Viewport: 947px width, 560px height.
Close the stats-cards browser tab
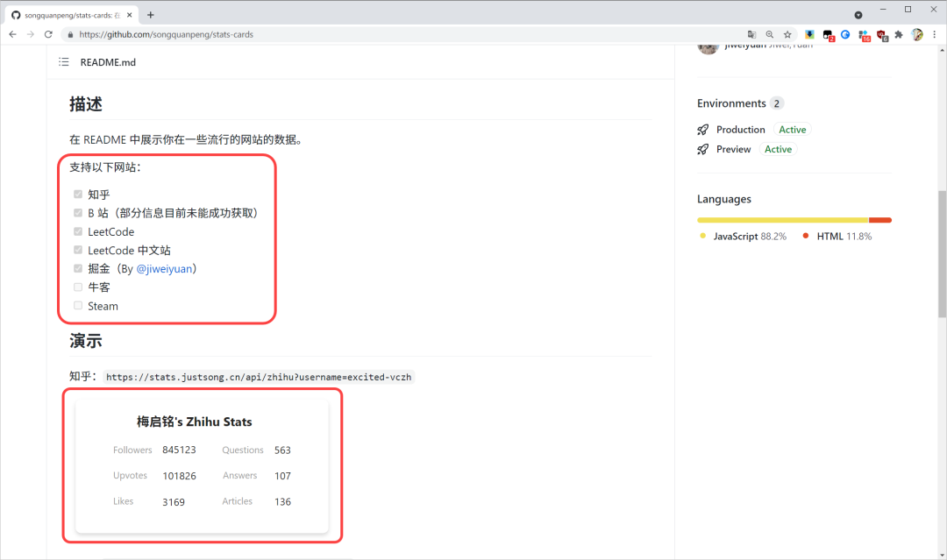pos(129,15)
